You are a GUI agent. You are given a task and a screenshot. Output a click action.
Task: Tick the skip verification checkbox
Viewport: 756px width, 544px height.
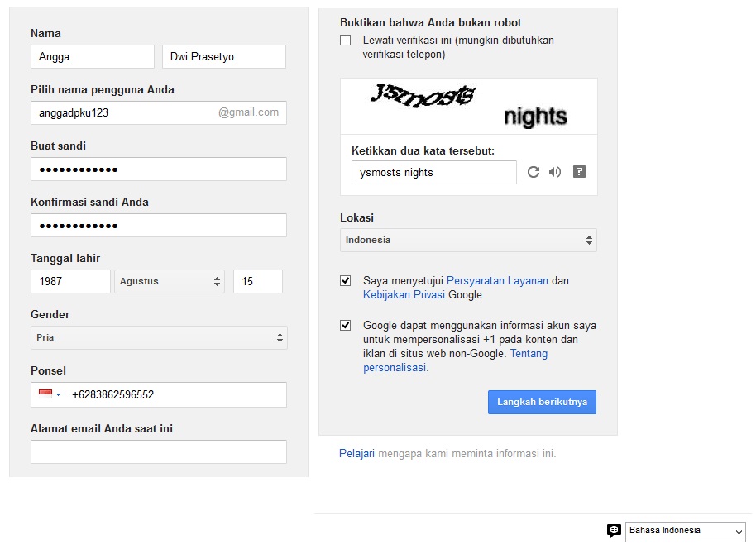point(345,41)
